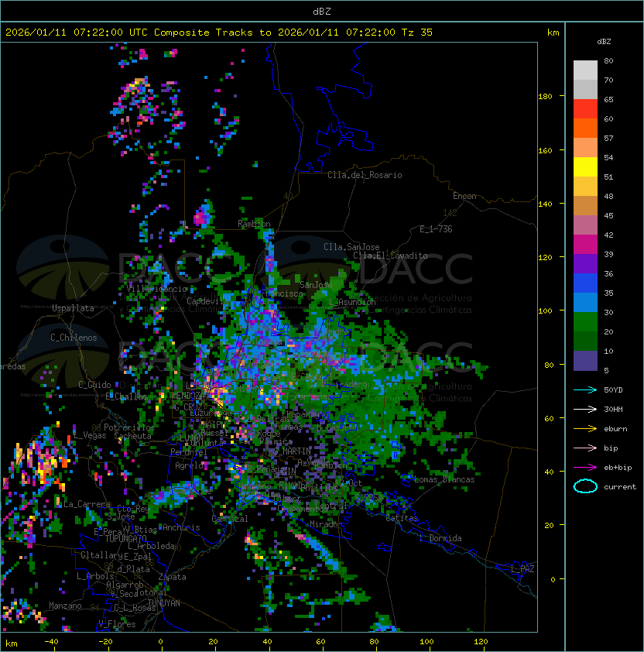Click the 'L_Asuncion' map label
644x652 pixels.
point(352,302)
